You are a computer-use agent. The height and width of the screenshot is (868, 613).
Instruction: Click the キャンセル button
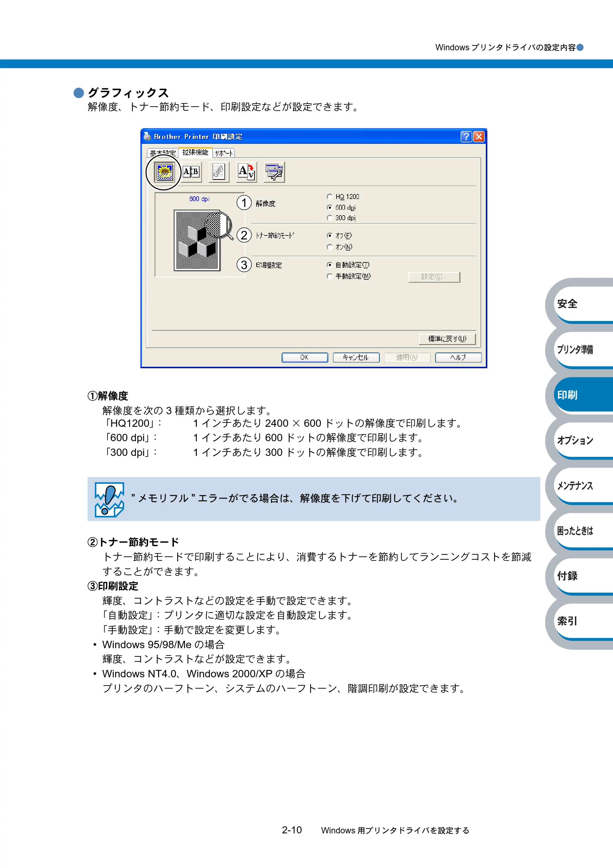click(356, 357)
